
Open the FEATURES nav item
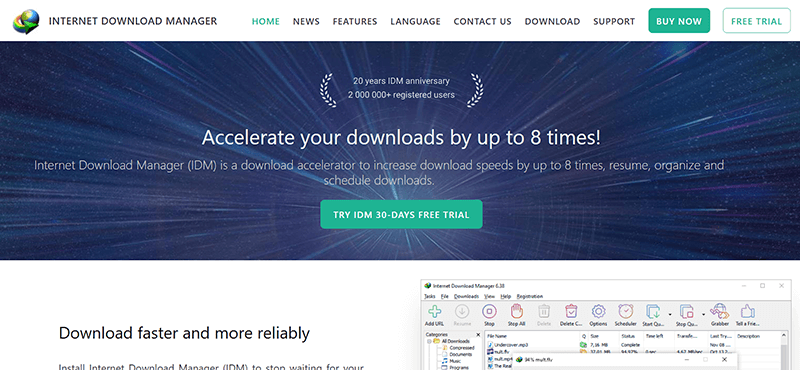[x=355, y=21]
